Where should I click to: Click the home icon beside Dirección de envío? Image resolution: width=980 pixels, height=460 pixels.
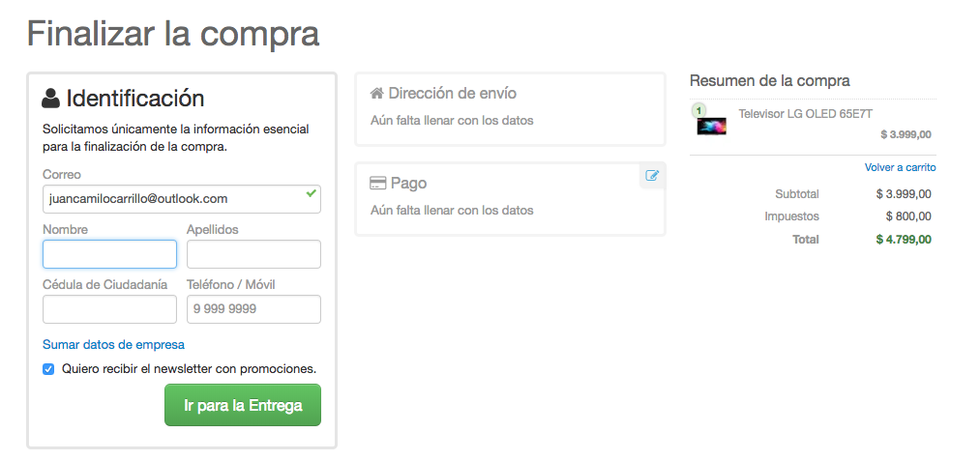click(377, 94)
